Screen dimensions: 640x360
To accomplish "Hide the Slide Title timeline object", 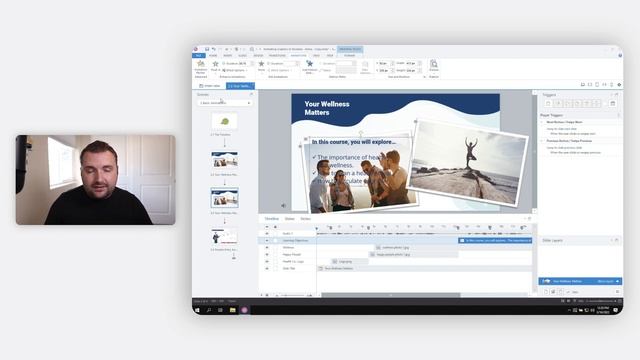I will [267, 268].
